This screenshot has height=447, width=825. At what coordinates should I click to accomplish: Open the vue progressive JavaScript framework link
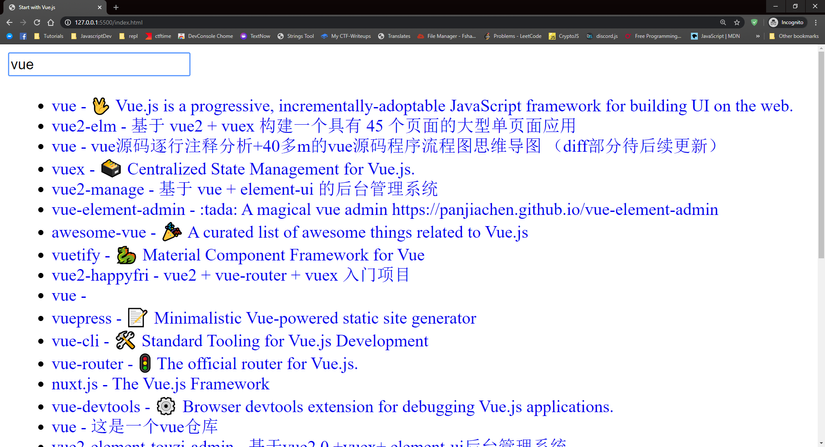422,106
